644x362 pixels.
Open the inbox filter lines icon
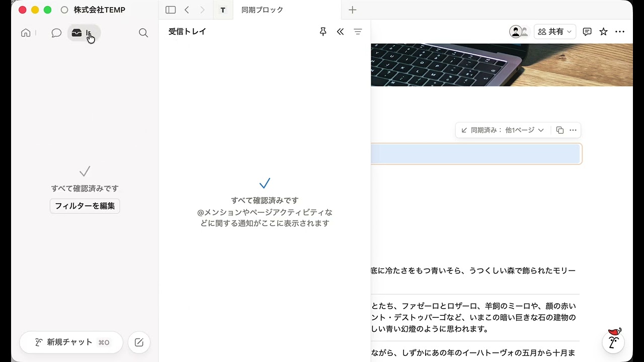(x=358, y=32)
